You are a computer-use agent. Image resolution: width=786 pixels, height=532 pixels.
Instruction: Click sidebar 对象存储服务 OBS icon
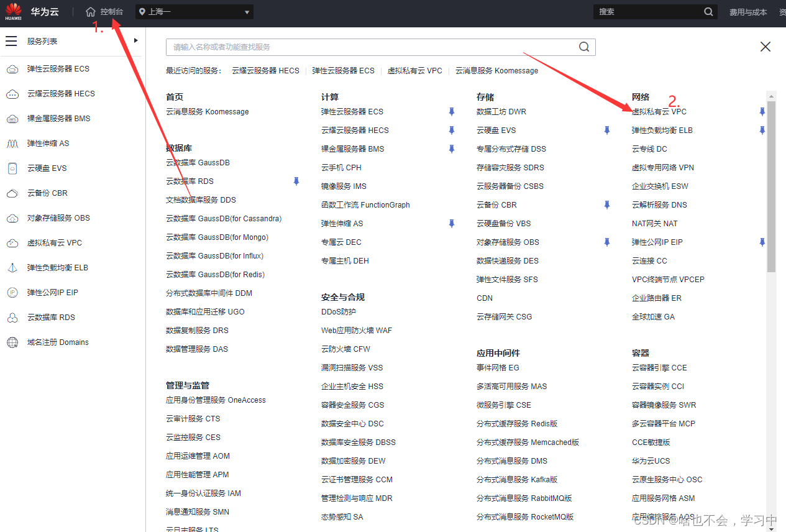pos(12,218)
